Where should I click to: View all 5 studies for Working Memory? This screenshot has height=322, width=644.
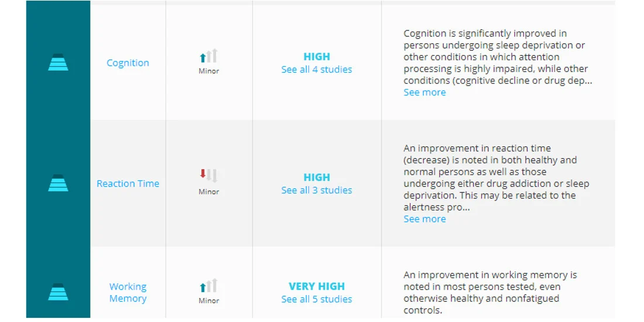[x=317, y=299]
